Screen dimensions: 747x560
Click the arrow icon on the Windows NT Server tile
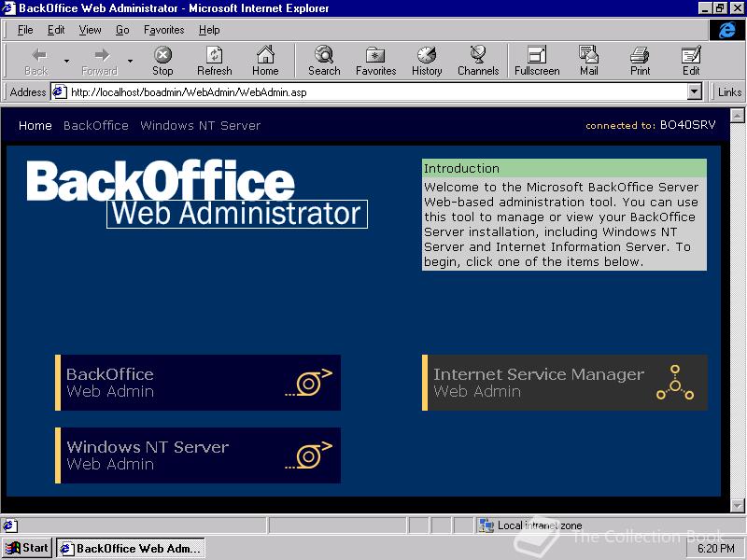tap(309, 455)
